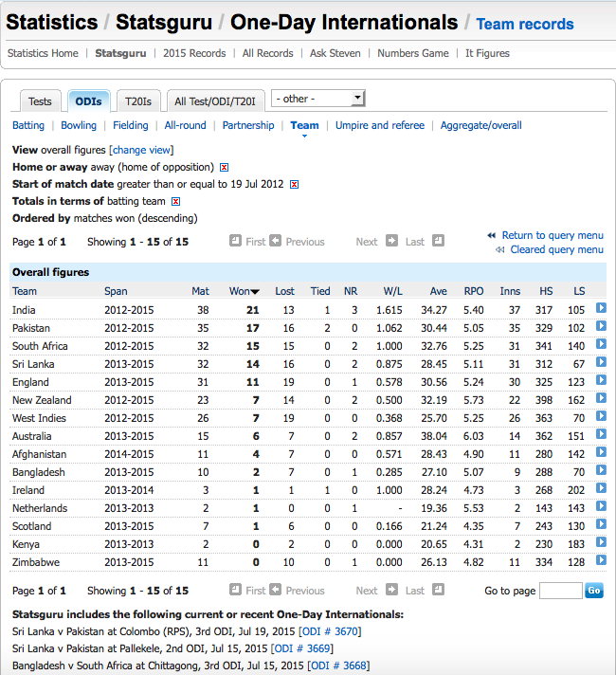Open Netherlands row details arrow icon
This screenshot has width=616, height=675.
[601, 506]
